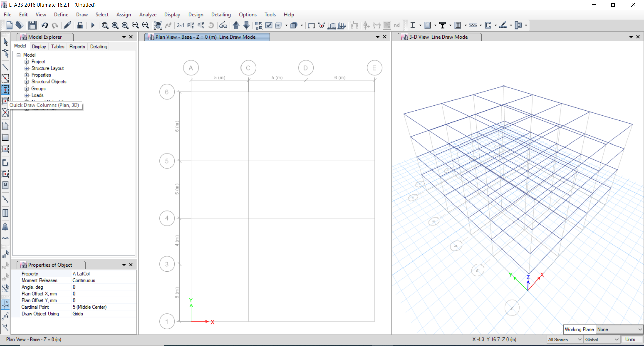Select the Draw Frame line tool
Image resolution: width=644 pixels, height=346 pixels.
[x=5, y=67]
